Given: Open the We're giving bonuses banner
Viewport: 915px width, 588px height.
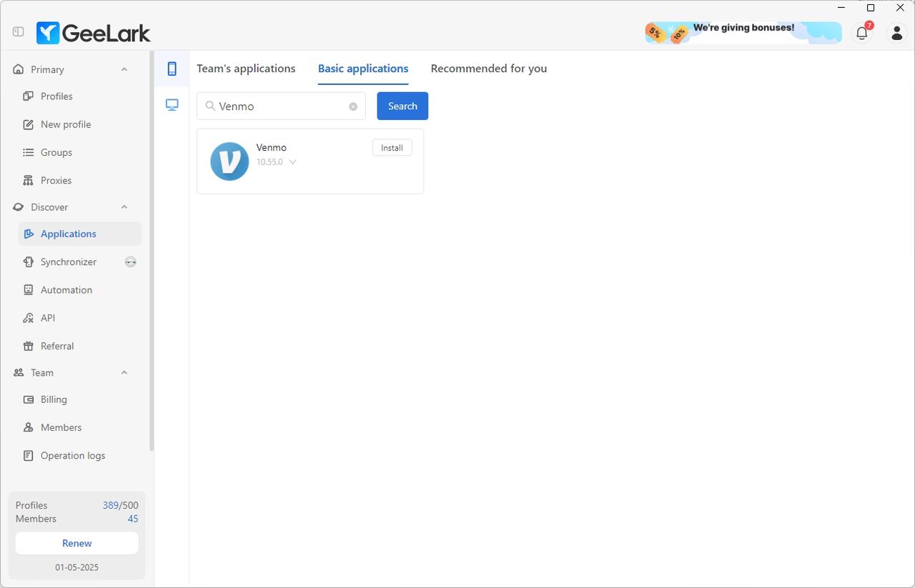Looking at the screenshot, I should tap(743, 32).
